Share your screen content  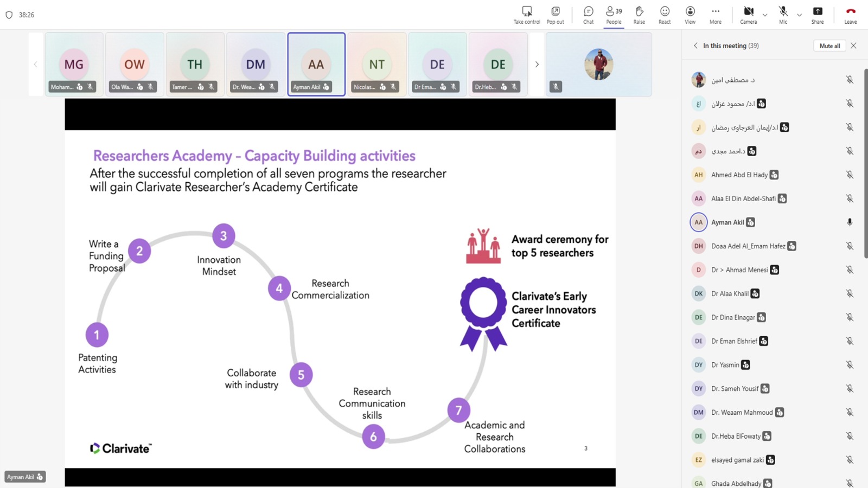tap(817, 15)
